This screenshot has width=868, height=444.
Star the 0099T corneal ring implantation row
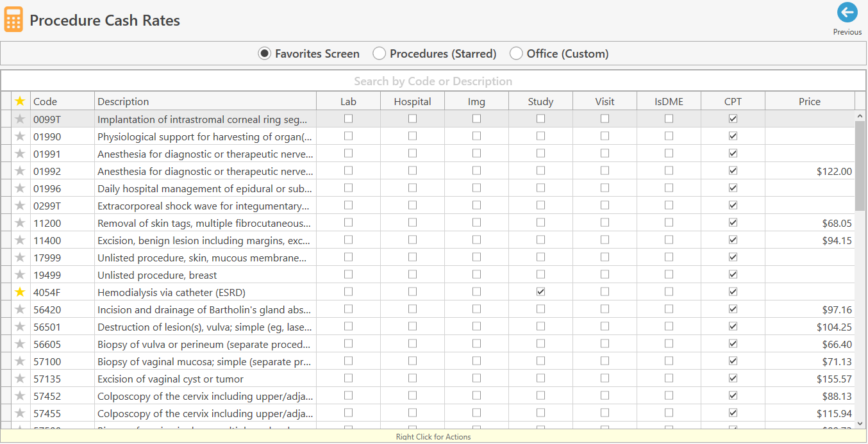pyautogui.click(x=20, y=119)
